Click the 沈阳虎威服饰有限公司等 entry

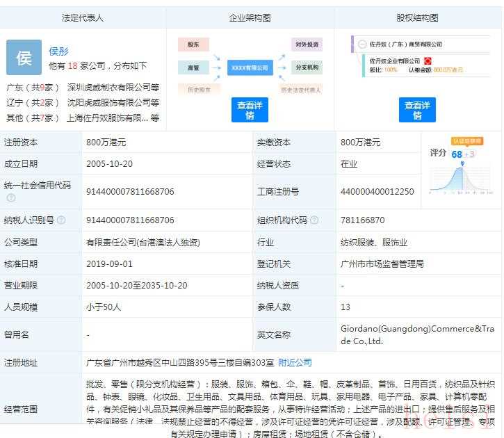click(113, 102)
